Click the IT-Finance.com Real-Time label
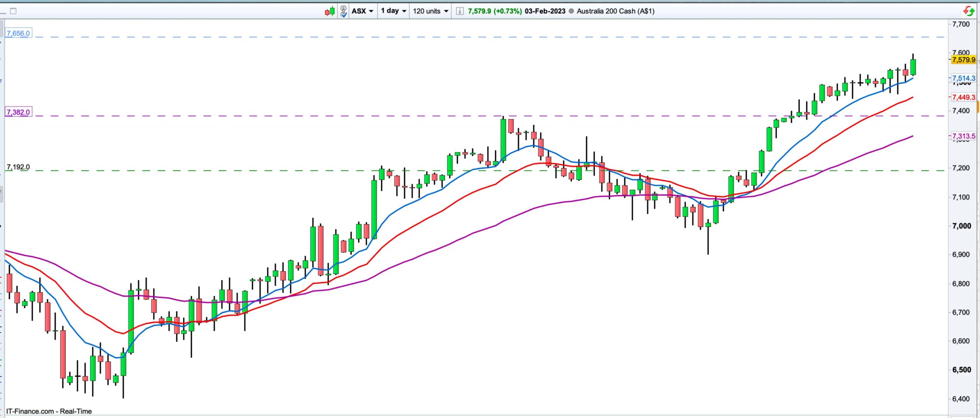The width and height of the screenshot is (980, 418). [49, 411]
